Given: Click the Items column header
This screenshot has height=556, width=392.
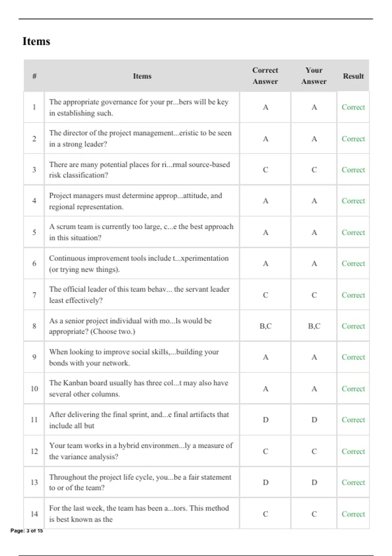Looking at the screenshot, I should [142, 76].
